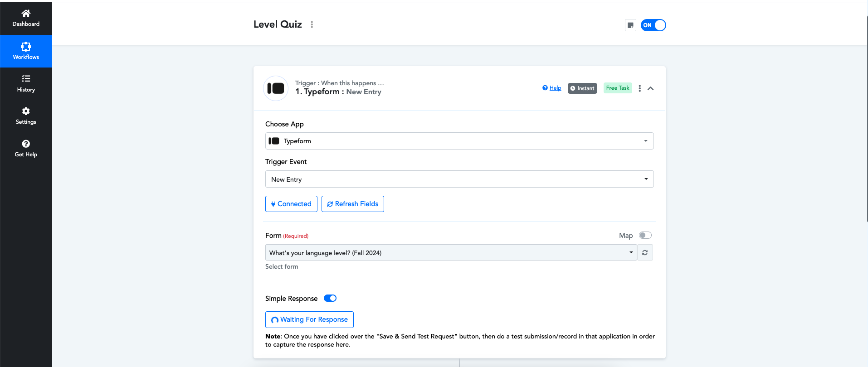Disable the Simple Response toggle

[330, 298]
